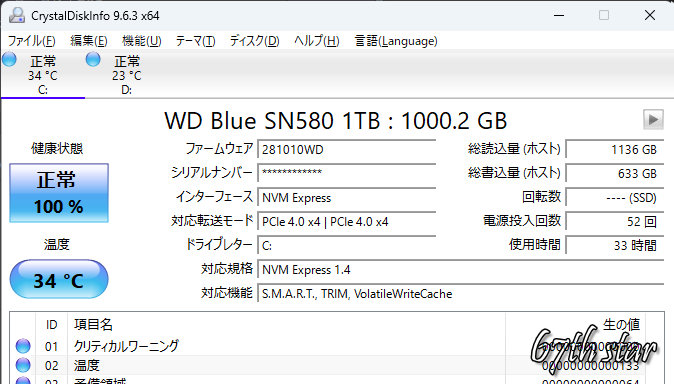
Task: Click the 34 °C temperature button
Action: [x=59, y=280]
